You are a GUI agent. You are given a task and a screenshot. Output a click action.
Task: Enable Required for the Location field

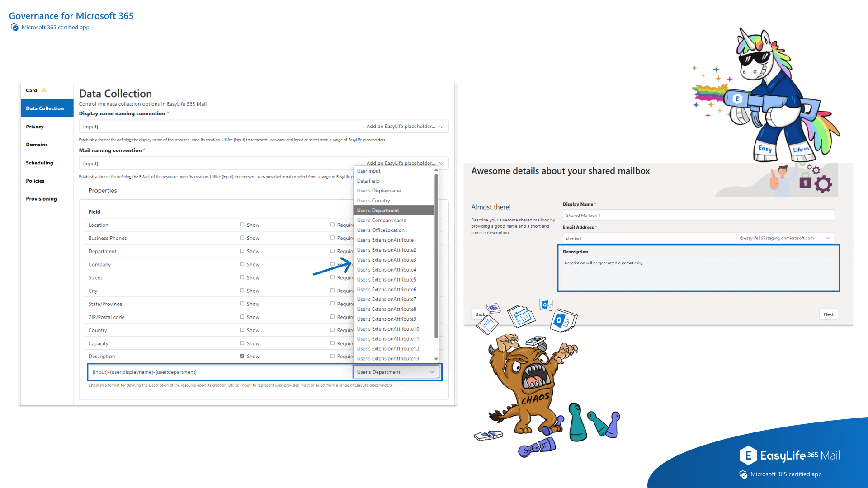(x=332, y=225)
